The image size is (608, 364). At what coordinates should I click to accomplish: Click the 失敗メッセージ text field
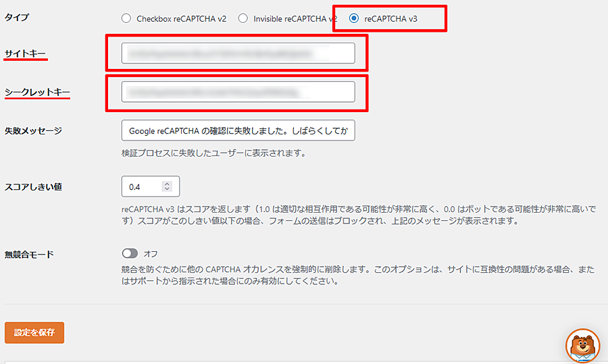pyautogui.click(x=238, y=130)
